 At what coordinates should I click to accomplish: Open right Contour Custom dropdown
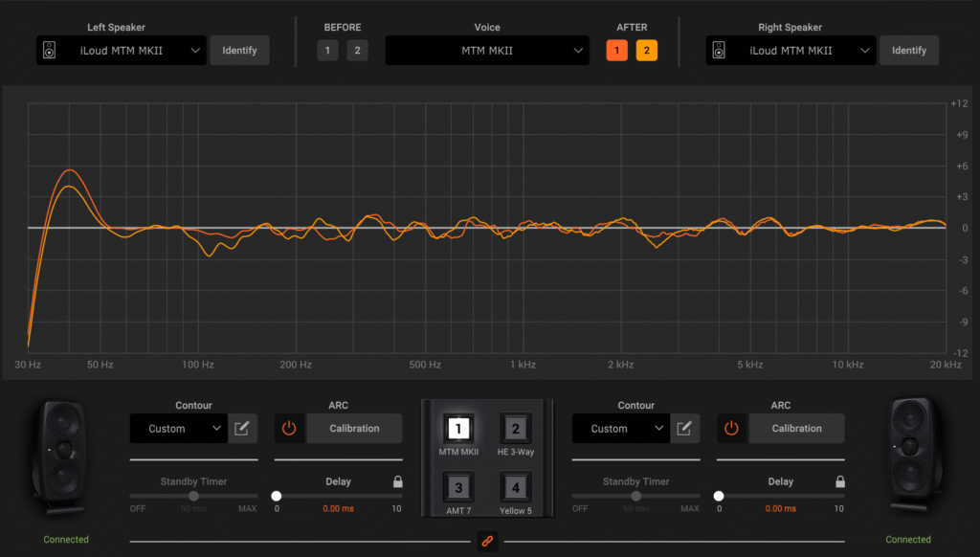click(621, 428)
